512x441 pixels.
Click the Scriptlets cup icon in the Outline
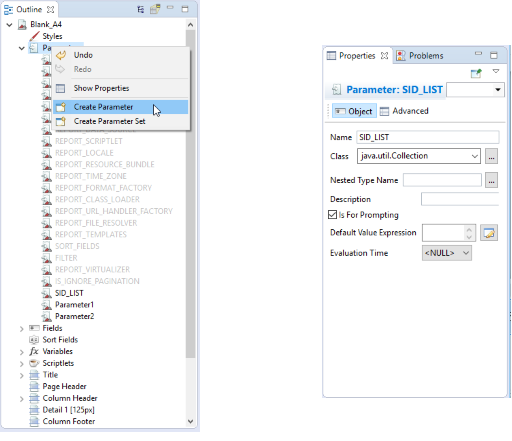[34, 363]
